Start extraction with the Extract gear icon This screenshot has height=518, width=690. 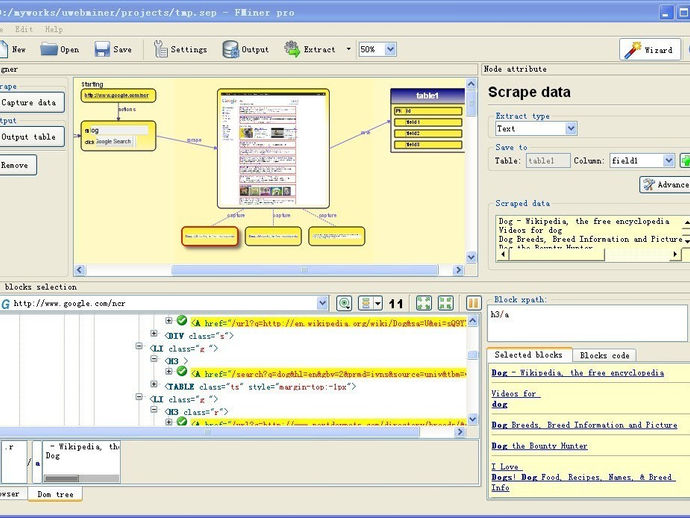tap(292, 49)
